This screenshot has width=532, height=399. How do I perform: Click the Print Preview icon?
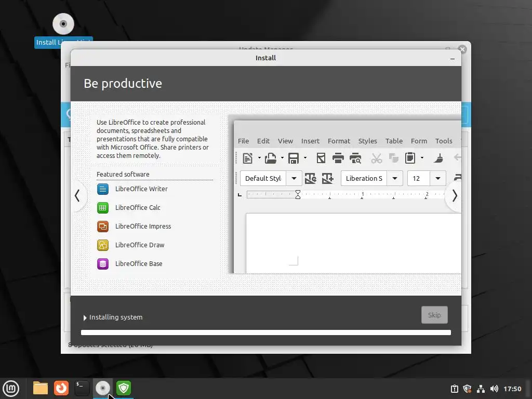point(355,158)
